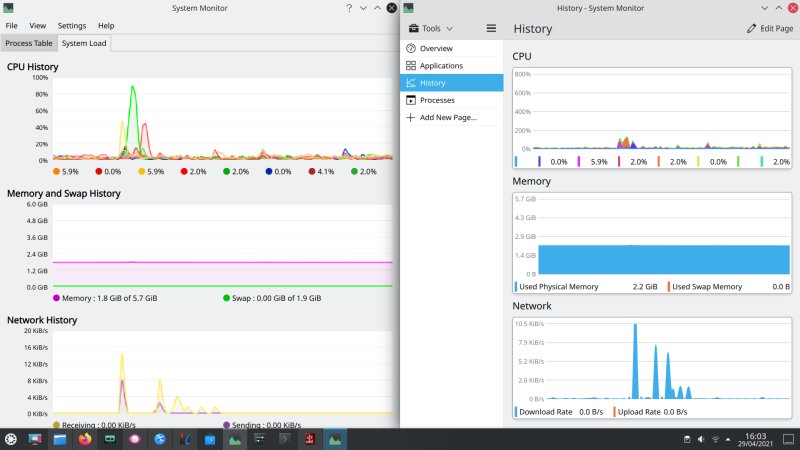Open the Settings menu
The height and width of the screenshot is (450, 800).
click(71, 25)
